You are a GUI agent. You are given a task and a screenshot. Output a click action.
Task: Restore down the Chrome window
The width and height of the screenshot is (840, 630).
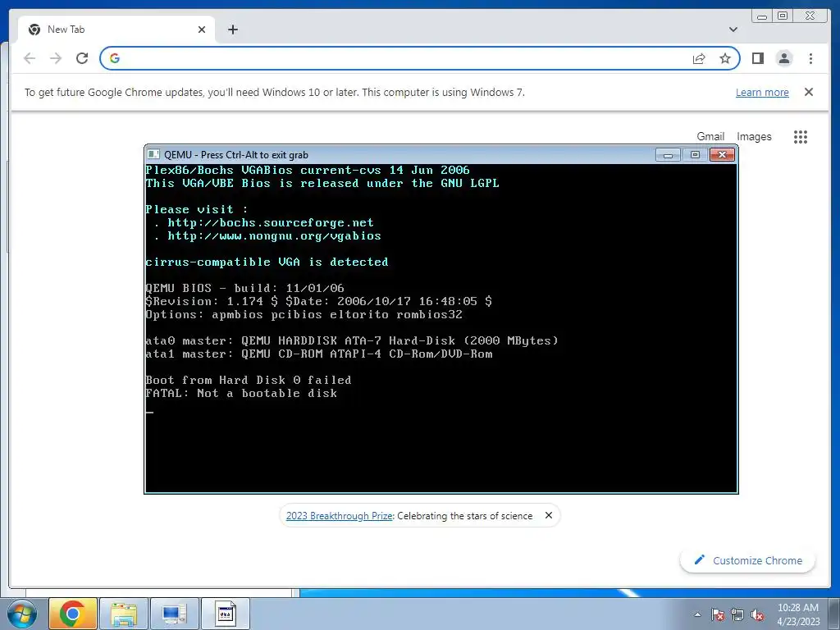(782, 16)
